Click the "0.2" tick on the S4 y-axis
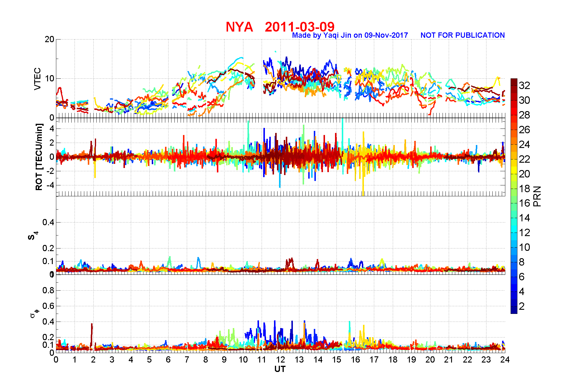The width and height of the screenshot is (561, 392). (48, 248)
